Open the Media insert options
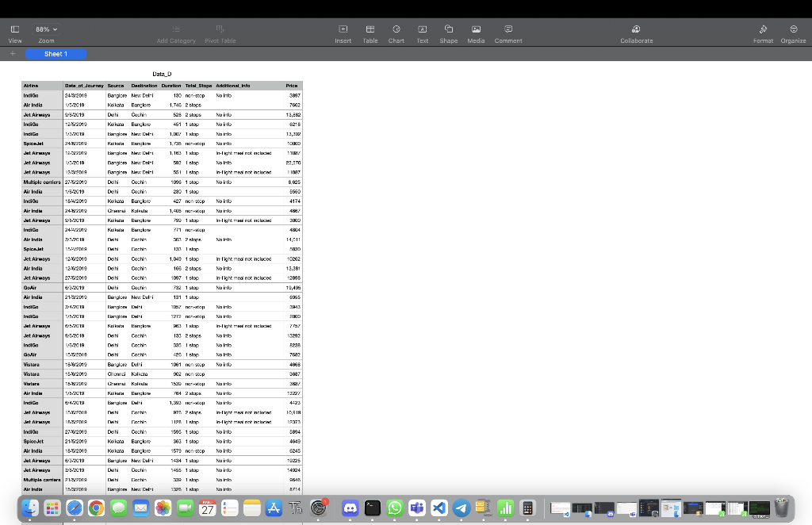Viewport: 812px width, 525px height. click(x=475, y=32)
